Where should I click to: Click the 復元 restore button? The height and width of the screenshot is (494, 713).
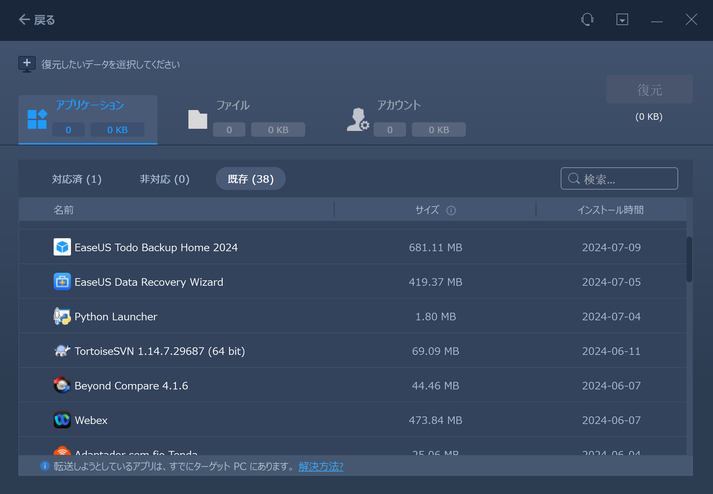[649, 90]
